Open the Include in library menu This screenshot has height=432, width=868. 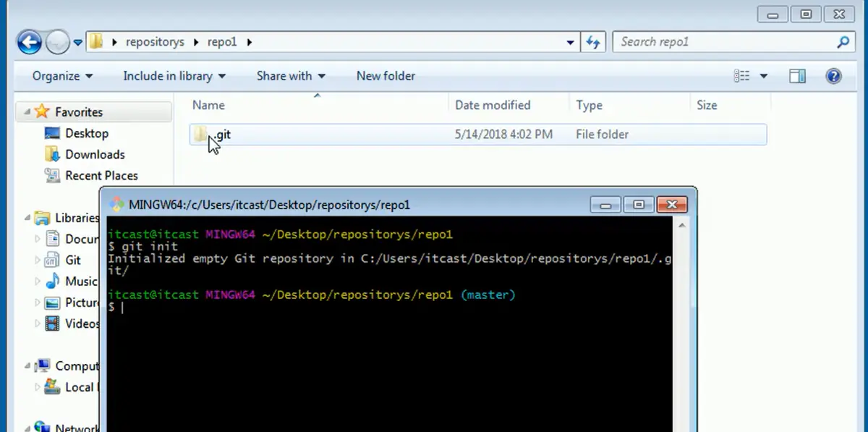174,76
